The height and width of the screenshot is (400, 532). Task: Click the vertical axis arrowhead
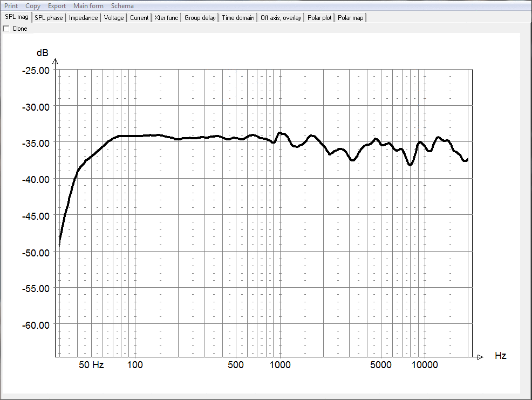[55, 62]
